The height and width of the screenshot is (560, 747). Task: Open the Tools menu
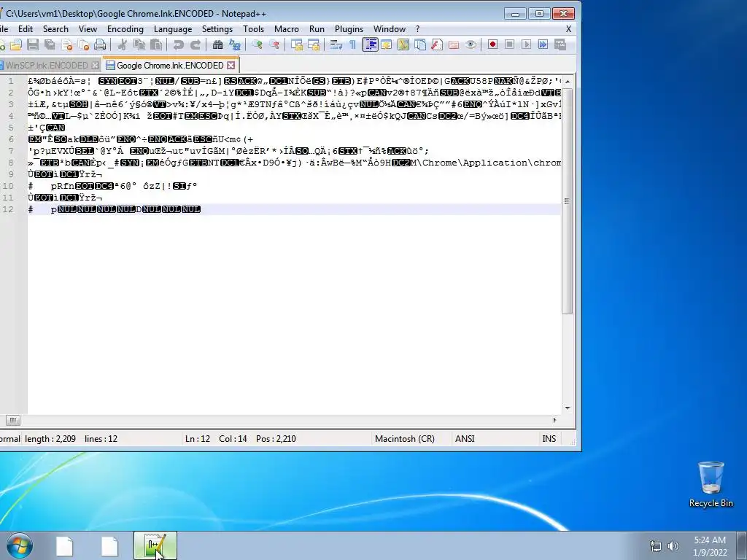(253, 29)
